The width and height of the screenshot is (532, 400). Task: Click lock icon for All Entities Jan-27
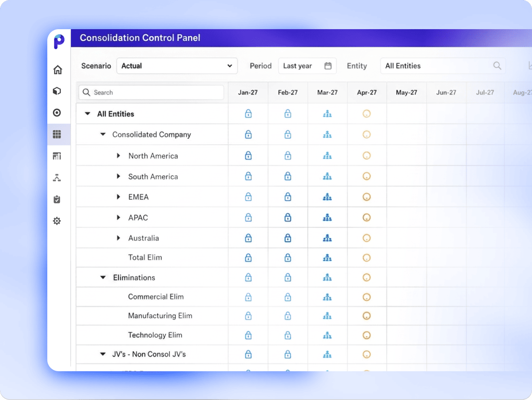click(248, 114)
